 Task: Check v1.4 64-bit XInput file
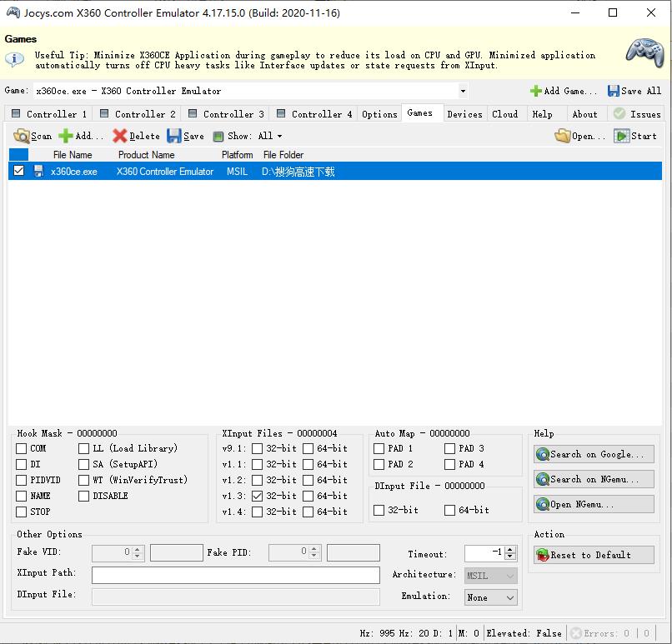pos(308,512)
